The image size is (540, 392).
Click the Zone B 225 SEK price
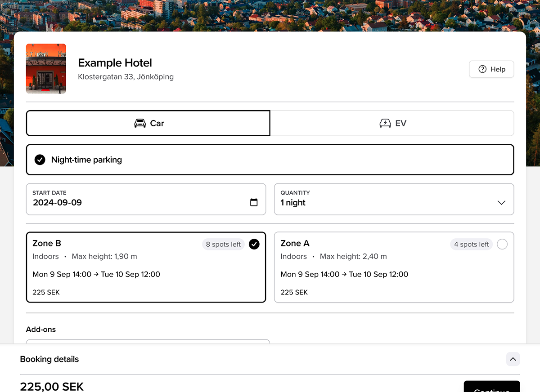click(46, 292)
